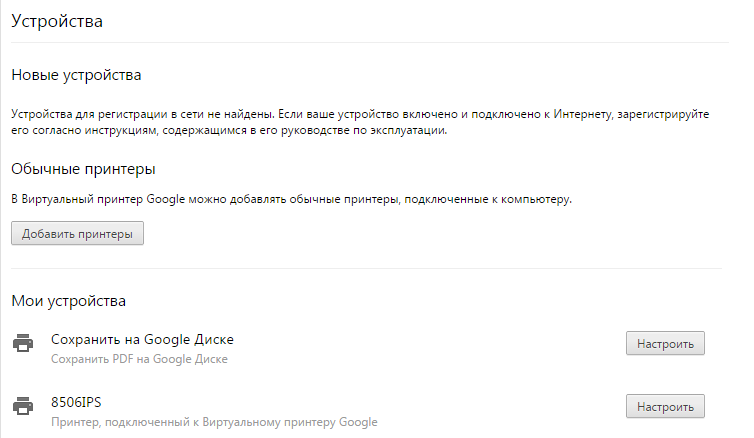Open Настроить for the 8506IPS printer
The height and width of the screenshot is (438, 754).
click(x=665, y=406)
